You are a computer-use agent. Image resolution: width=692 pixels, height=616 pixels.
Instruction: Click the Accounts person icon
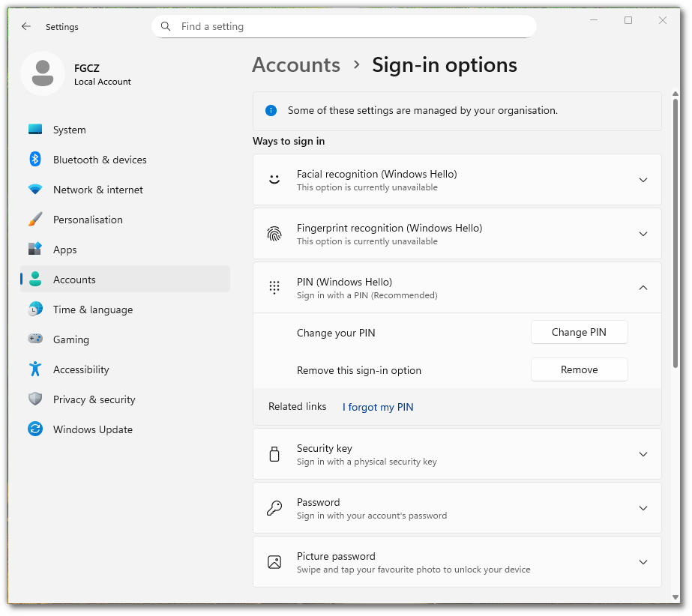tap(35, 280)
